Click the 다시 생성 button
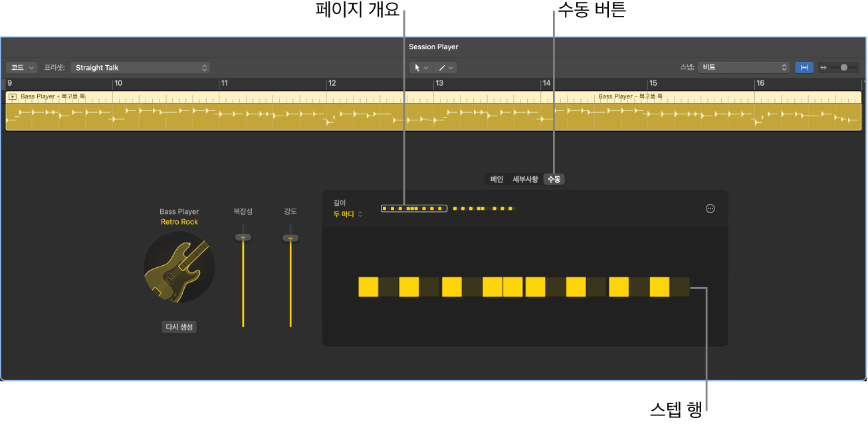 (x=179, y=327)
